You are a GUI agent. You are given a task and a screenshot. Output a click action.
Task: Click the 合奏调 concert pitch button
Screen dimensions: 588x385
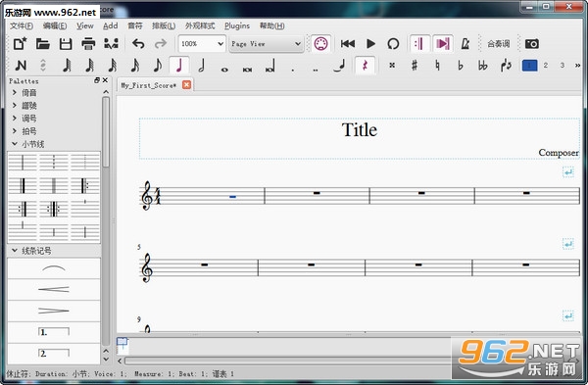tap(499, 44)
